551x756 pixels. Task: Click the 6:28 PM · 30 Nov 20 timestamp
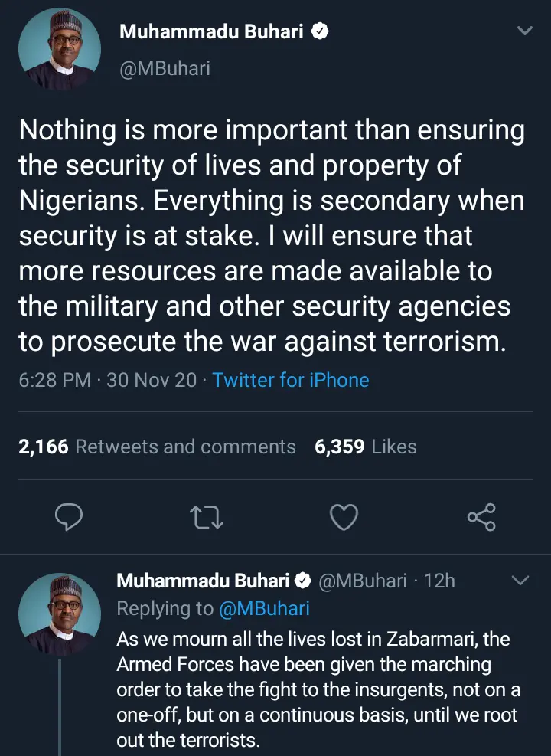tap(107, 380)
